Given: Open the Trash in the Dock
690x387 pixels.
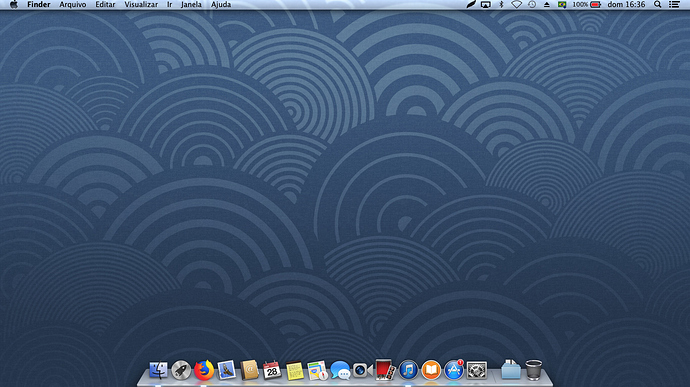Looking at the screenshot, I should click(x=533, y=370).
